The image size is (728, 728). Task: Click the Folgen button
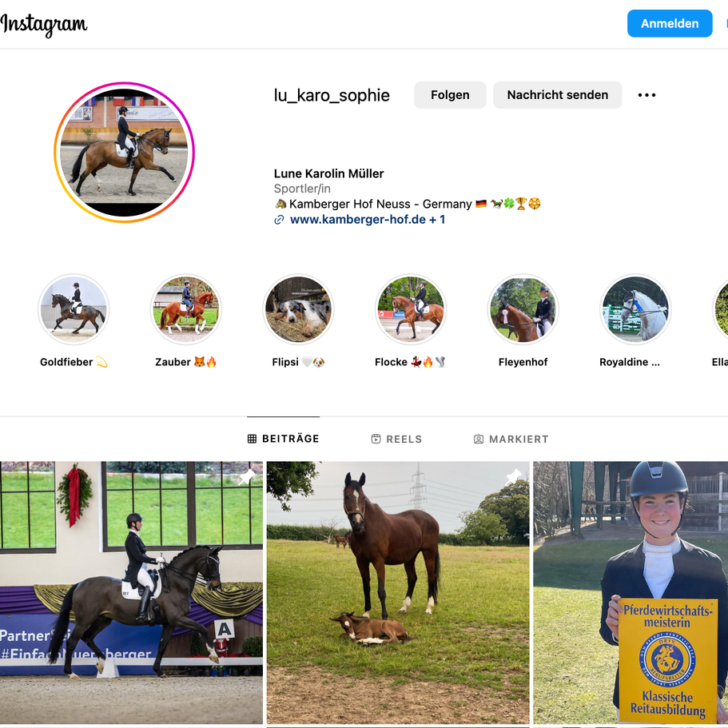point(450,95)
